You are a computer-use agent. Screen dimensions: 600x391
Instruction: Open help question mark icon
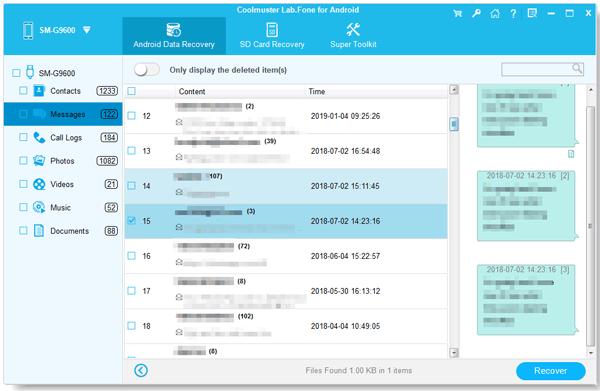513,14
